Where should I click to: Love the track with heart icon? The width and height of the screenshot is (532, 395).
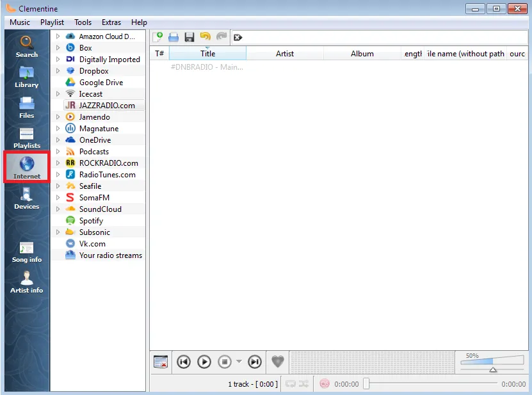[278, 362]
